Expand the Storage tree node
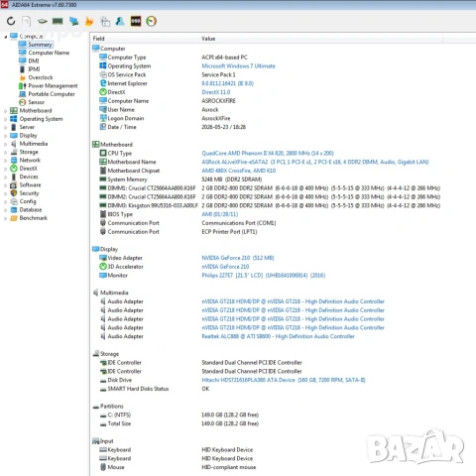The width and height of the screenshot is (476, 476). click(x=5, y=152)
